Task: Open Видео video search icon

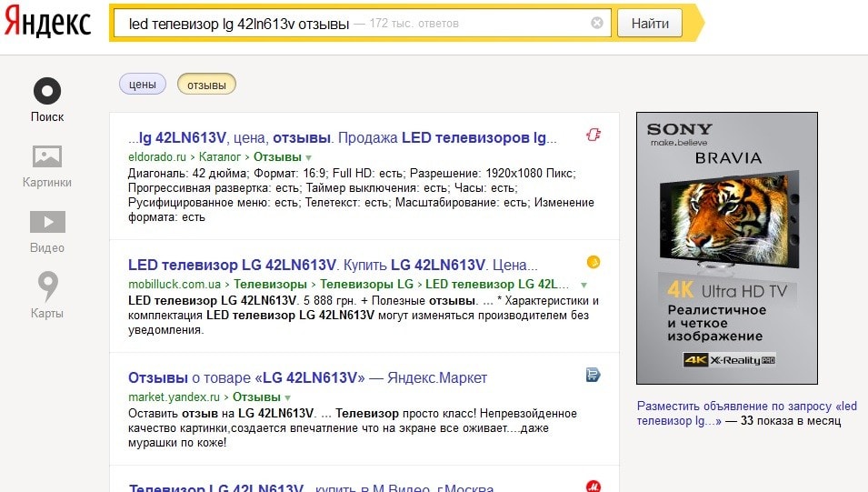Action: coord(47,222)
